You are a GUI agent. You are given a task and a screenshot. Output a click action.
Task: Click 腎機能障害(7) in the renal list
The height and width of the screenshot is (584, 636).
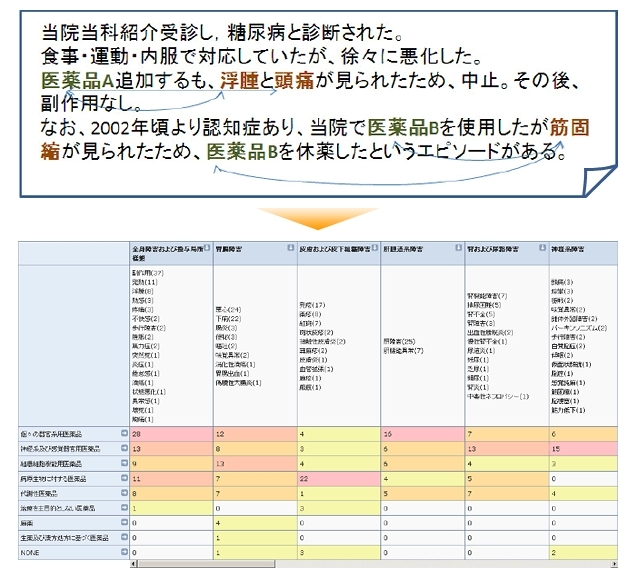pos(487,296)
